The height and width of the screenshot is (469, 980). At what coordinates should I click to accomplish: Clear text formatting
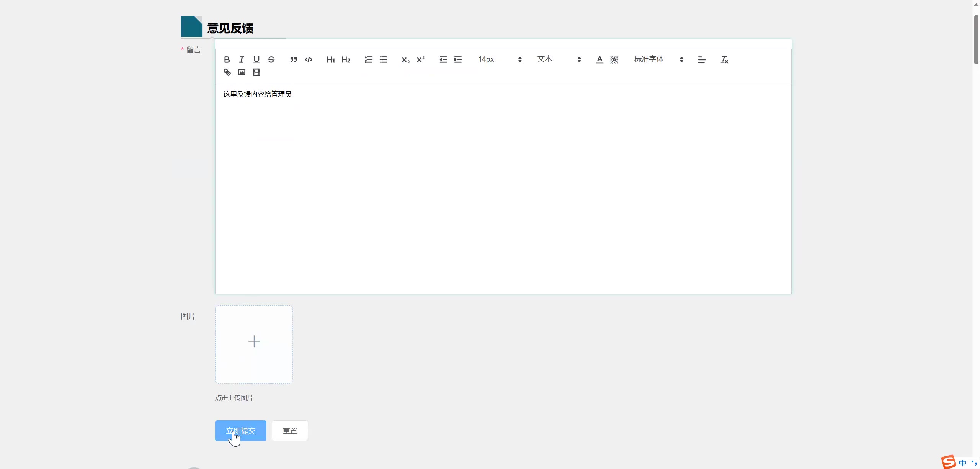(724, 60)
